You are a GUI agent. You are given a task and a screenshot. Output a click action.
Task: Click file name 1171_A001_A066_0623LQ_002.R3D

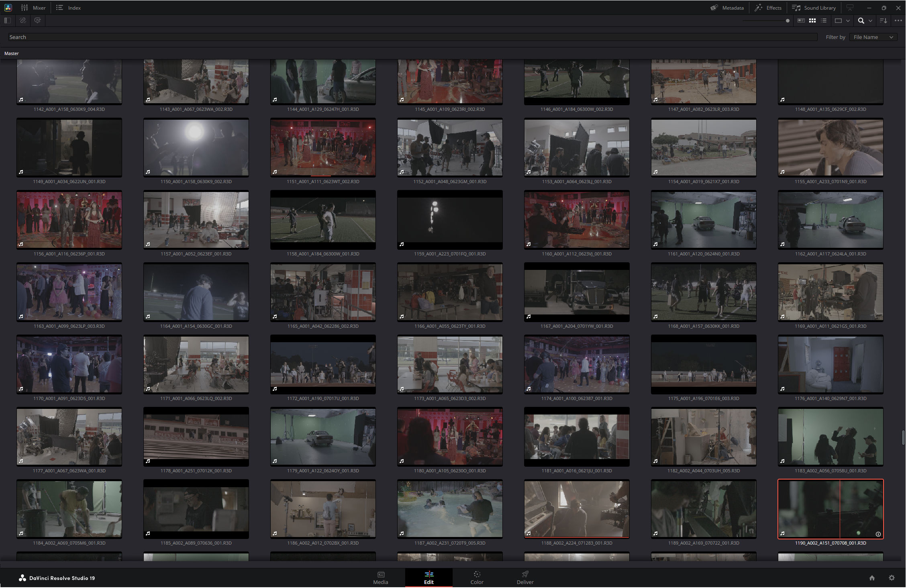pyautogui.click(x=196, y=398)
